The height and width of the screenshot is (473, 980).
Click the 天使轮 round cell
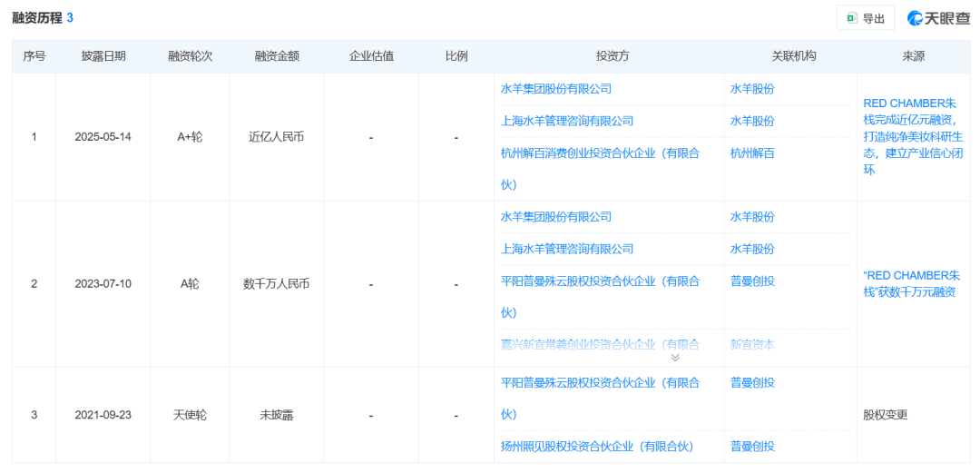coord(190,415)
